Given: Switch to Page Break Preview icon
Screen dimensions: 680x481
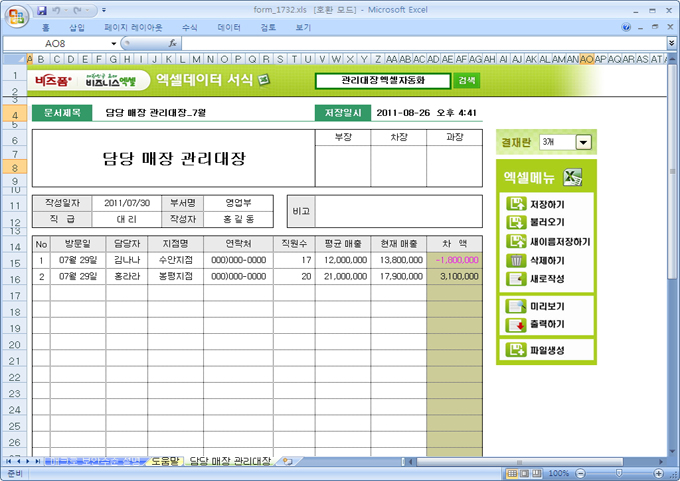Looking at the screenshot, I should click(x=537, y=474).
